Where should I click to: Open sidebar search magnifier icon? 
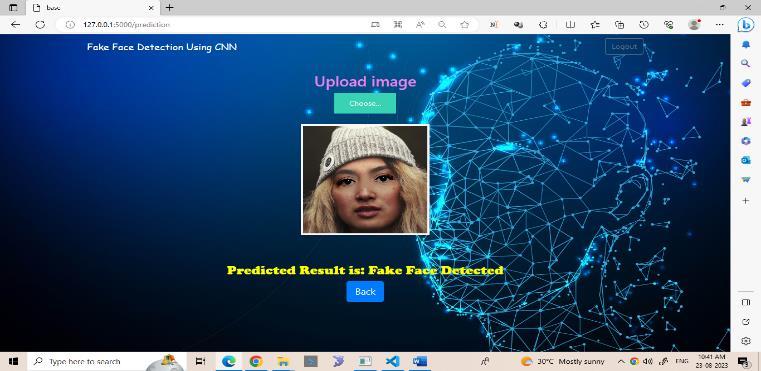[x=745, y=63]
